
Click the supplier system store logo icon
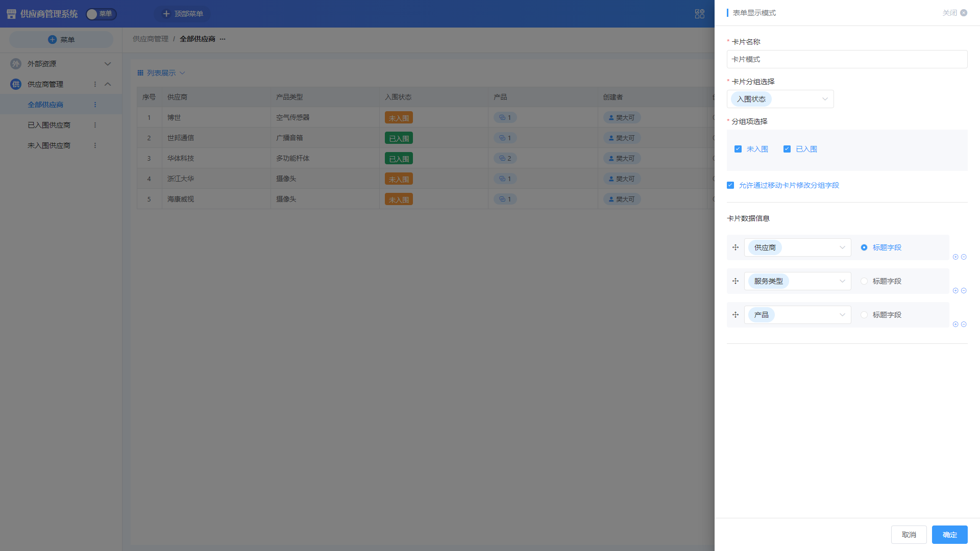pos(11,14)
